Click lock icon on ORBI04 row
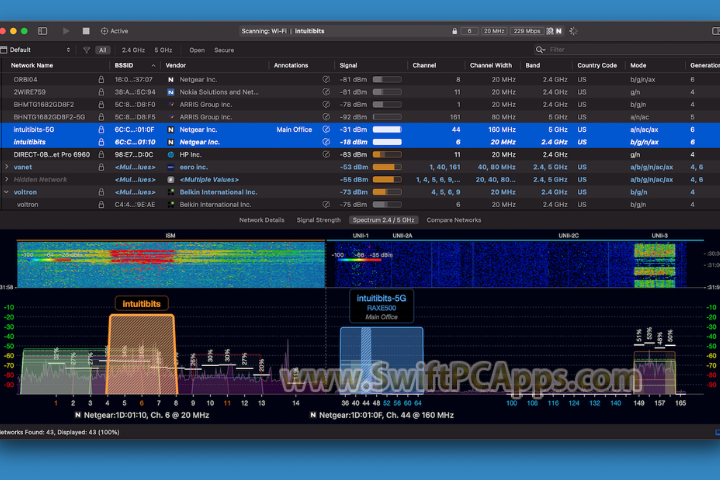The image size is (720, 480). pos(101,79)
